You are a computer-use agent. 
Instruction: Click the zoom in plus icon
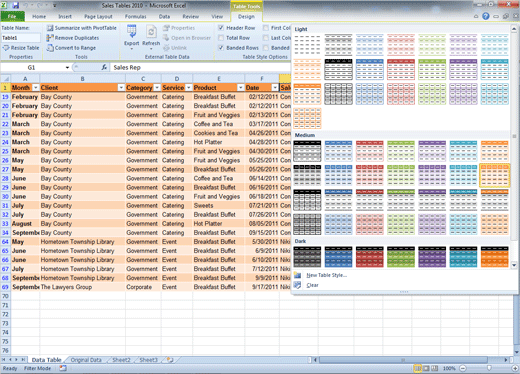515,368
